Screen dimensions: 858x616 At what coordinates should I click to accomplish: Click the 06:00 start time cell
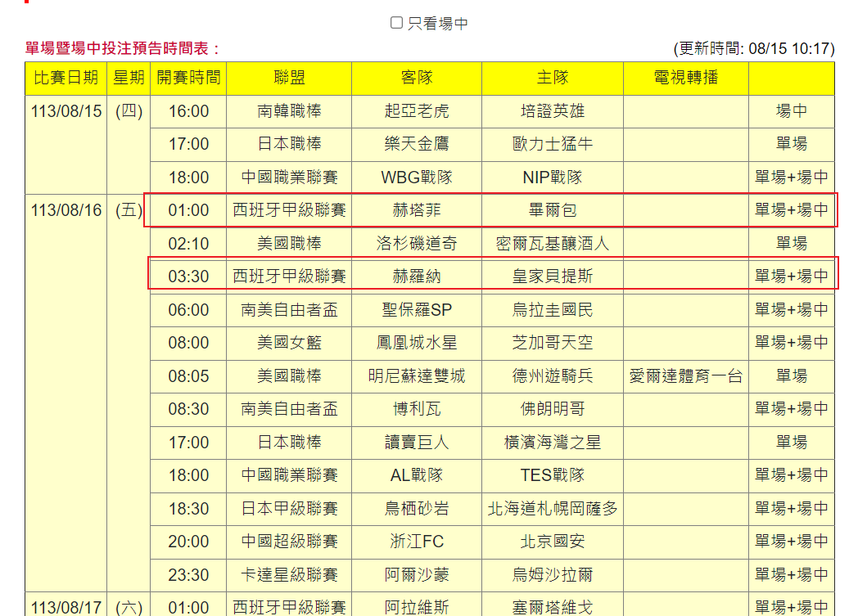point(188,311)
